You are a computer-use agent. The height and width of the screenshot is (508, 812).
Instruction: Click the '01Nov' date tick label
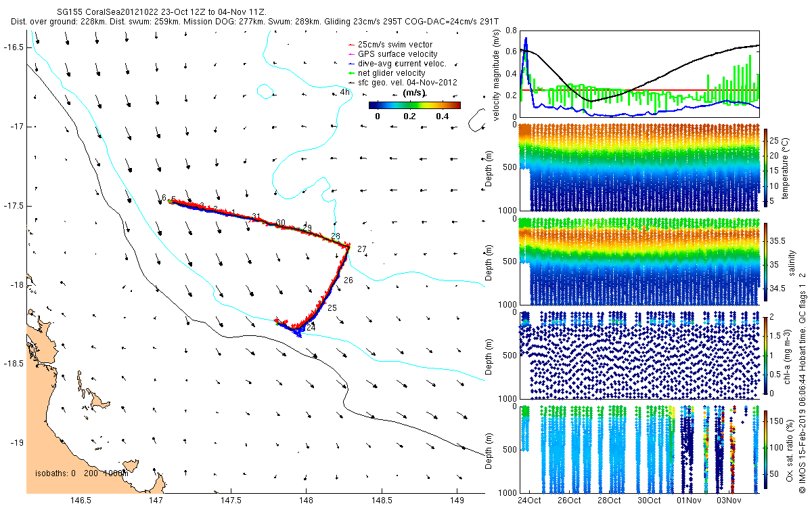(690, 501)
